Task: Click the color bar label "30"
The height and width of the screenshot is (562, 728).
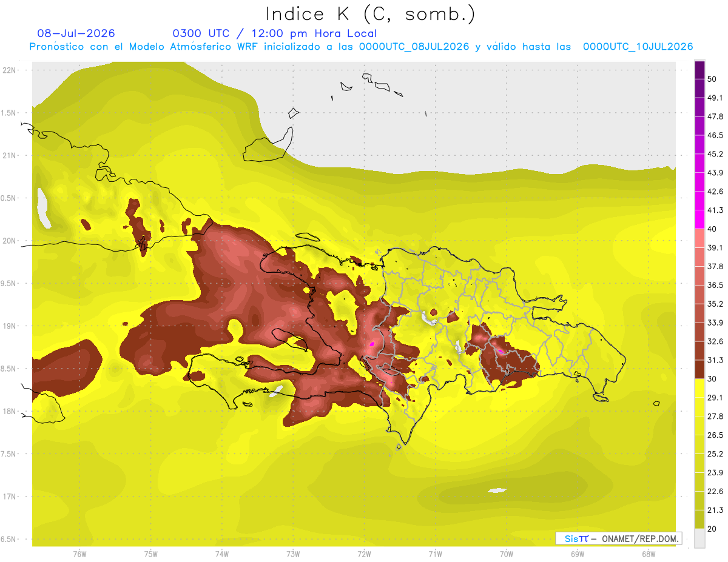Action: (712, 379)
